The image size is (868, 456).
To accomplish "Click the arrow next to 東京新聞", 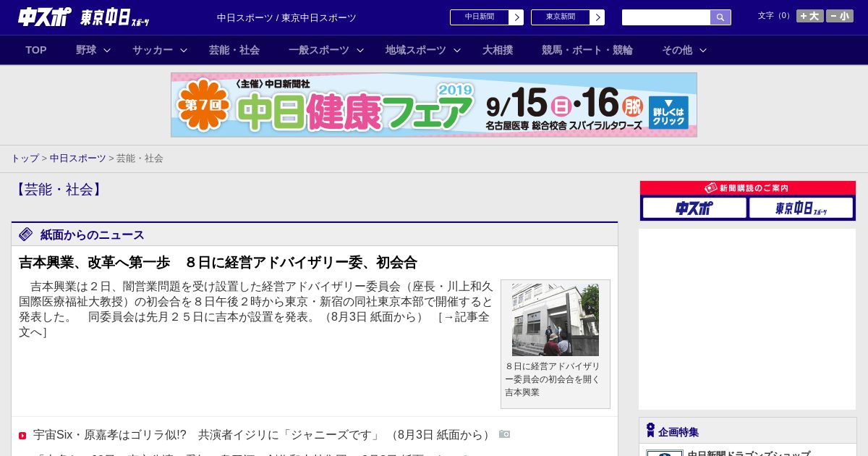I will (x=597, y=17).
